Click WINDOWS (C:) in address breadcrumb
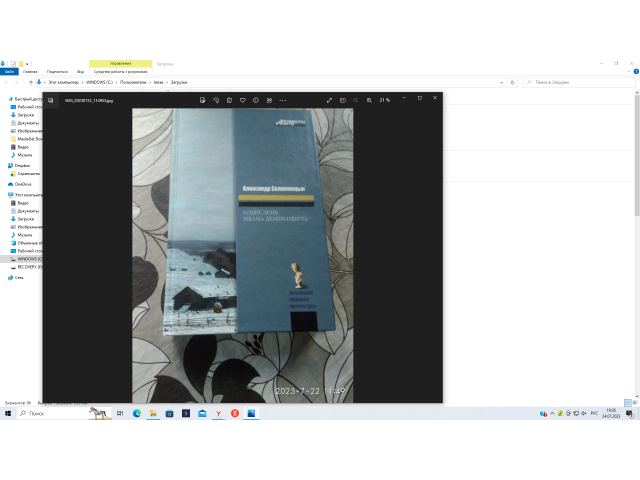 (x=99, y=82)
